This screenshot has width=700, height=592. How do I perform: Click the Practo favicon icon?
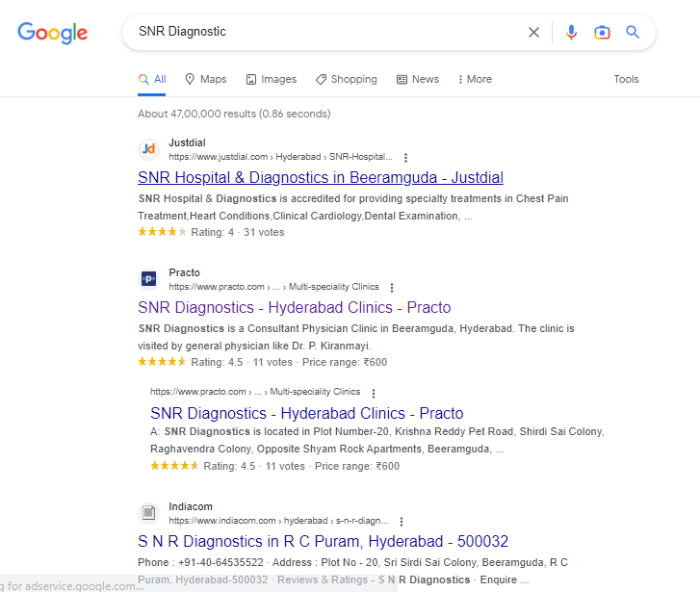[148, 279]
